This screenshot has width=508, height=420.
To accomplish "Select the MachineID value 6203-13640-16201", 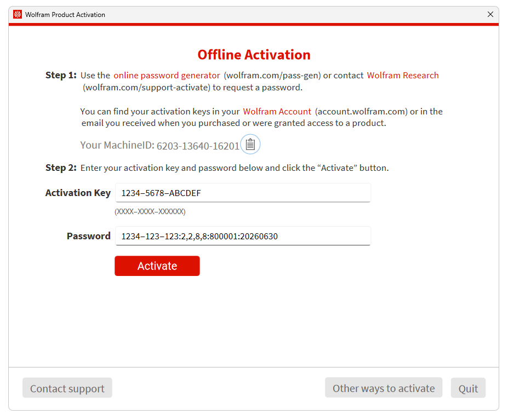I will [198, 146].
